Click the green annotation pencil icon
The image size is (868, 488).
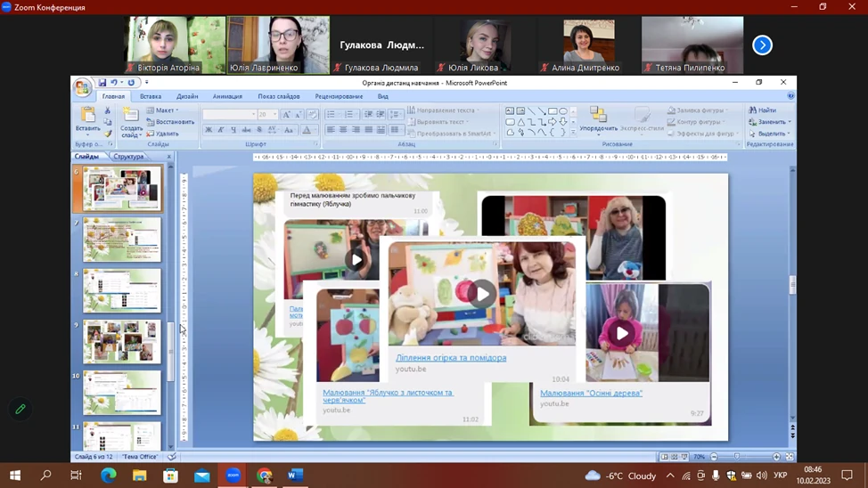[20, 409]
